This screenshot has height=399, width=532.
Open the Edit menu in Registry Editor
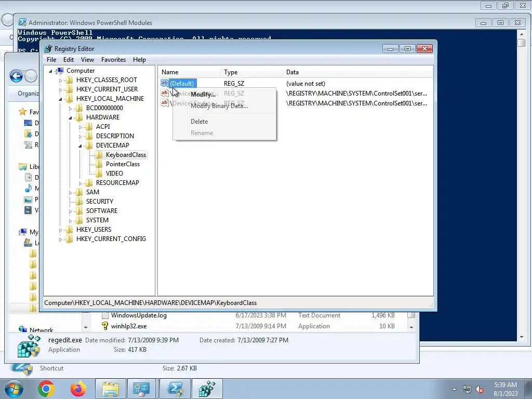(x=69, y=60)
